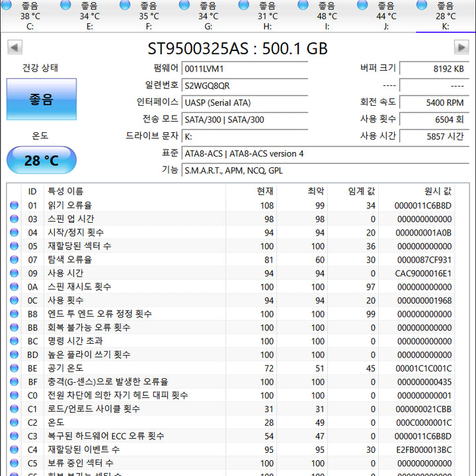Click status icon for 07 탐색 오류율
Screen dimensions: 476x476
point(15,260)
